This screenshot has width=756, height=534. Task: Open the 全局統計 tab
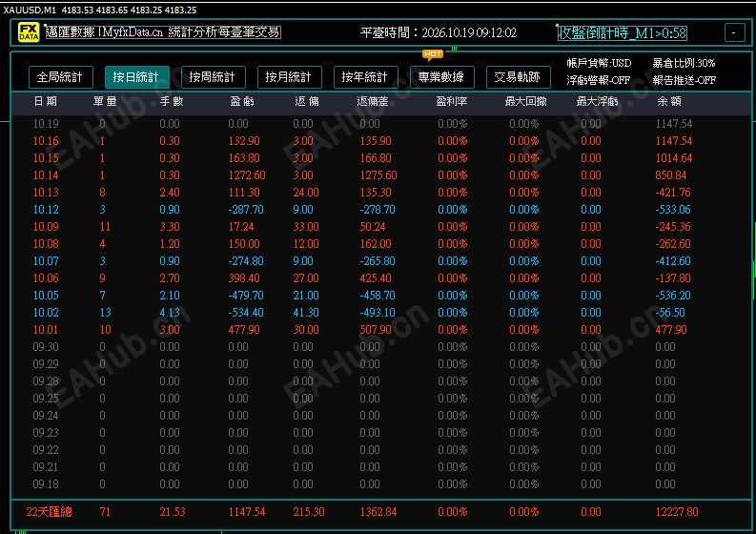coord(61,77)
